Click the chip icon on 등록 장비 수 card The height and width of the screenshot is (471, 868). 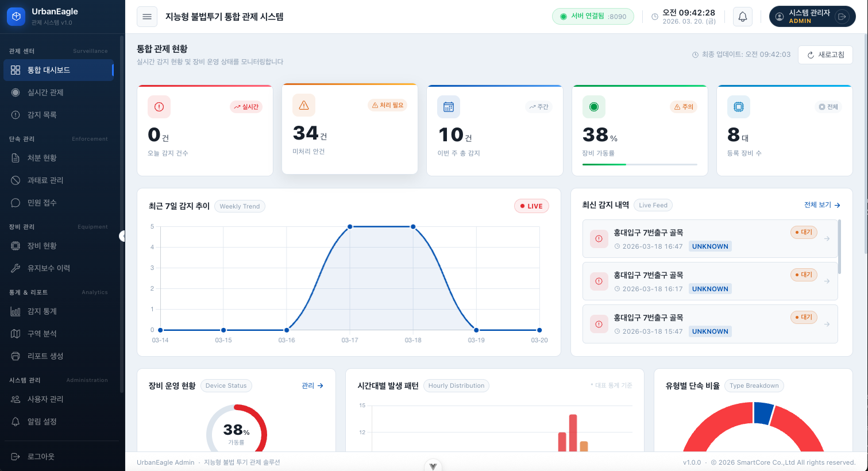click(x=739, y=107)
